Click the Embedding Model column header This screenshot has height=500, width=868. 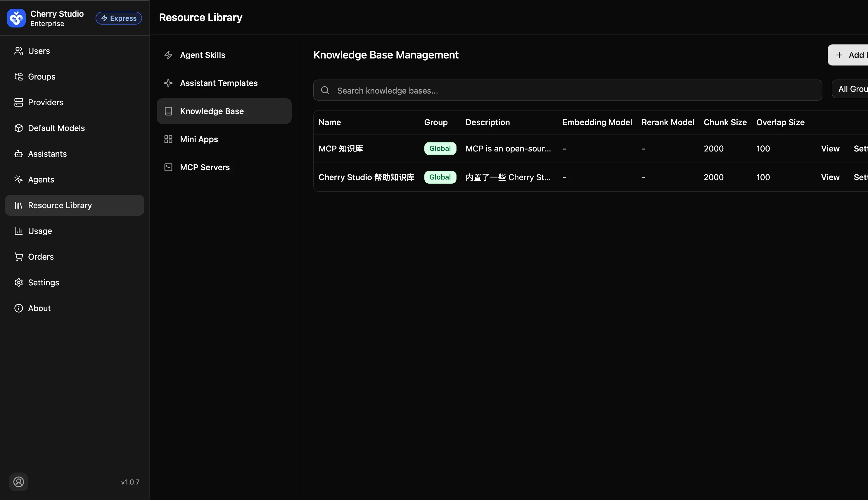(597, 122)
